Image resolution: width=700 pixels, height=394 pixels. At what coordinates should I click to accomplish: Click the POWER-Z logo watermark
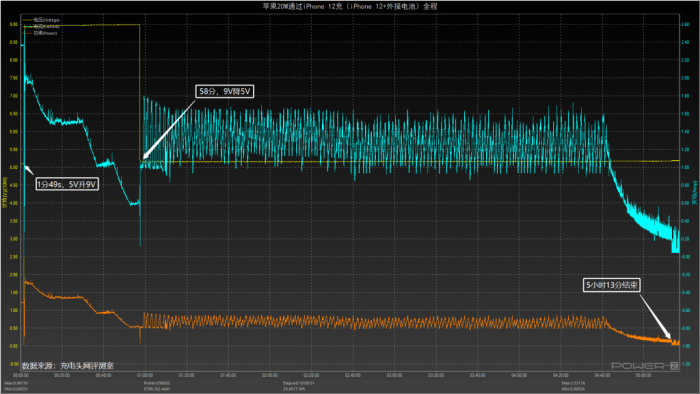point(644,366)
